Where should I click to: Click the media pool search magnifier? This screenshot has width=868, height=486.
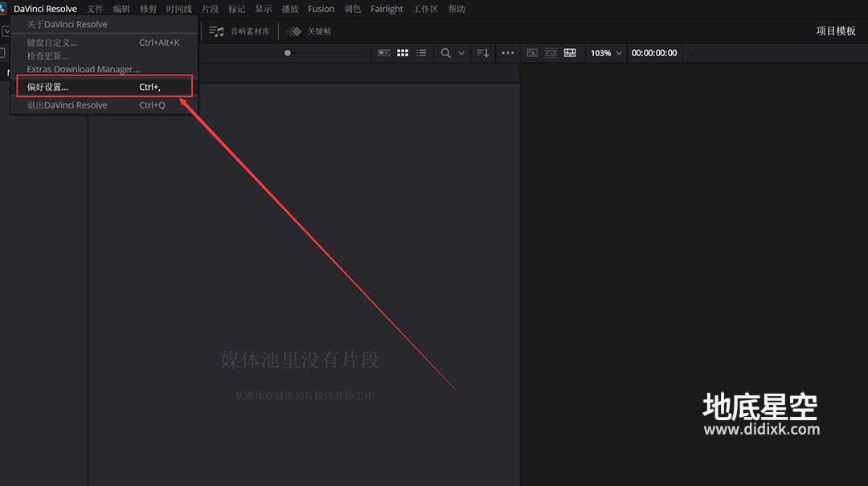[445, 53]
